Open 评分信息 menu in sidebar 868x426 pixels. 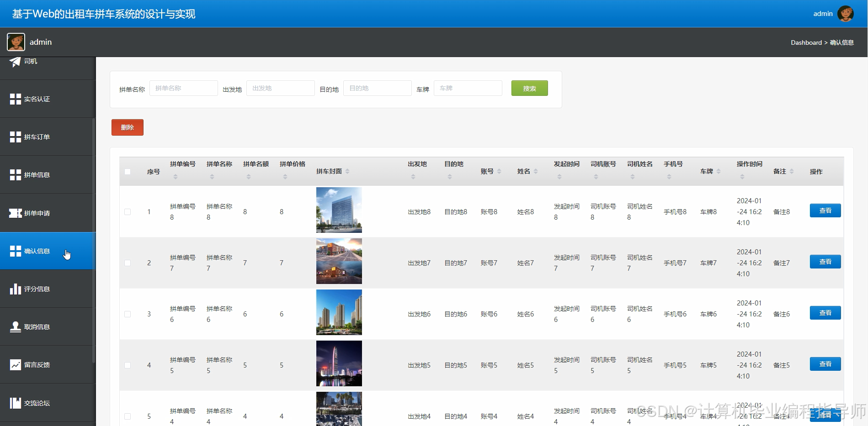(x=48, y=289)
